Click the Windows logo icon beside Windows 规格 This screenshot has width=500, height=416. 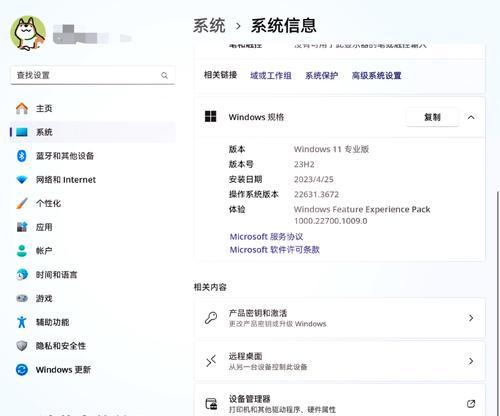(x=210, y=117)
